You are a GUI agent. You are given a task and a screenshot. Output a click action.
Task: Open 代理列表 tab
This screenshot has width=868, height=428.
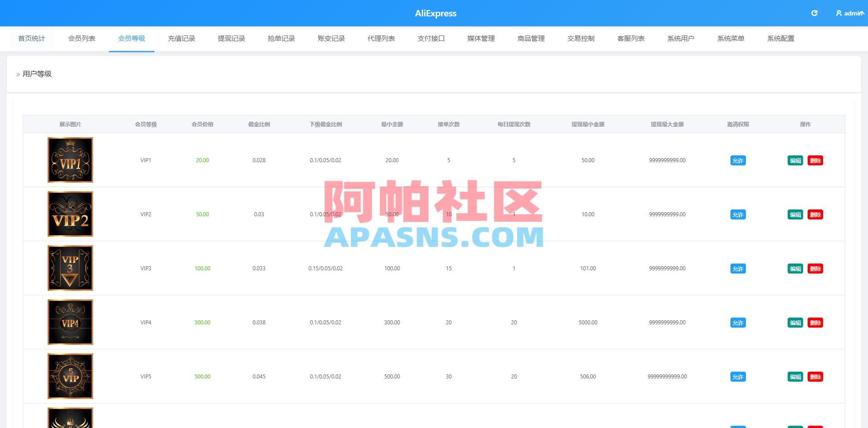coord(381,39)
